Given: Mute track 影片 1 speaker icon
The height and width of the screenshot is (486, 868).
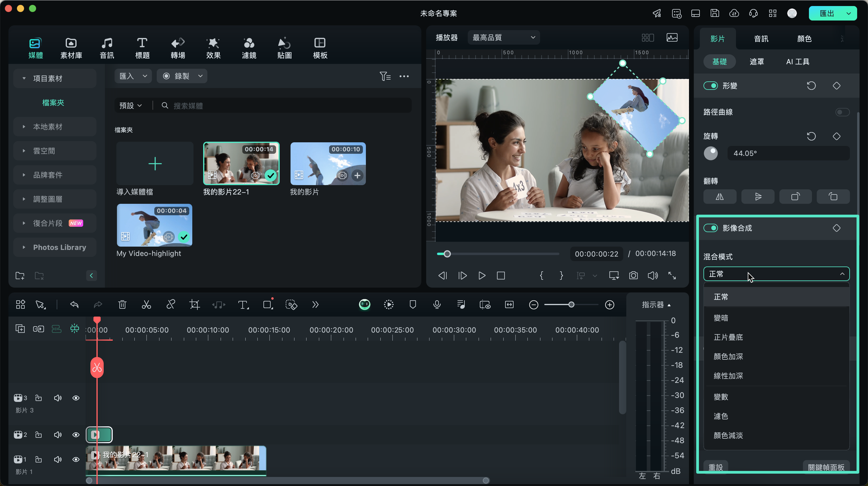Looking at the screenshot, I should coord(58,459).
